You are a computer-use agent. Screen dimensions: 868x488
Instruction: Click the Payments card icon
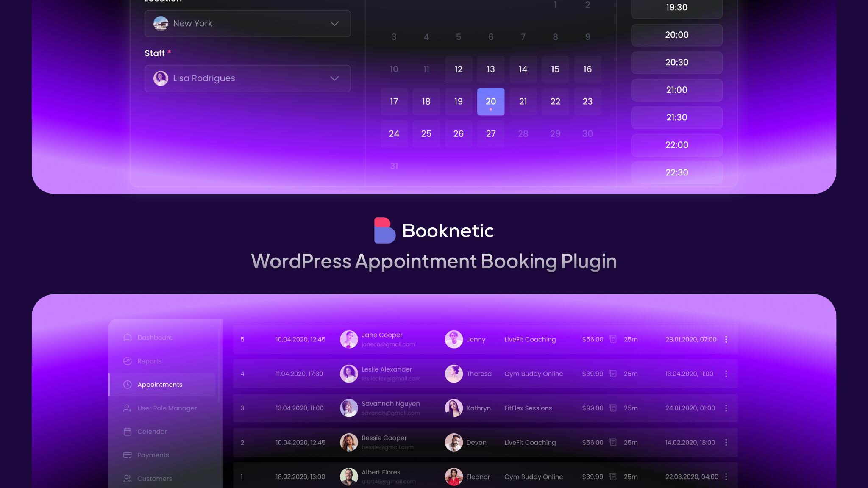click(x=127, y=455)
